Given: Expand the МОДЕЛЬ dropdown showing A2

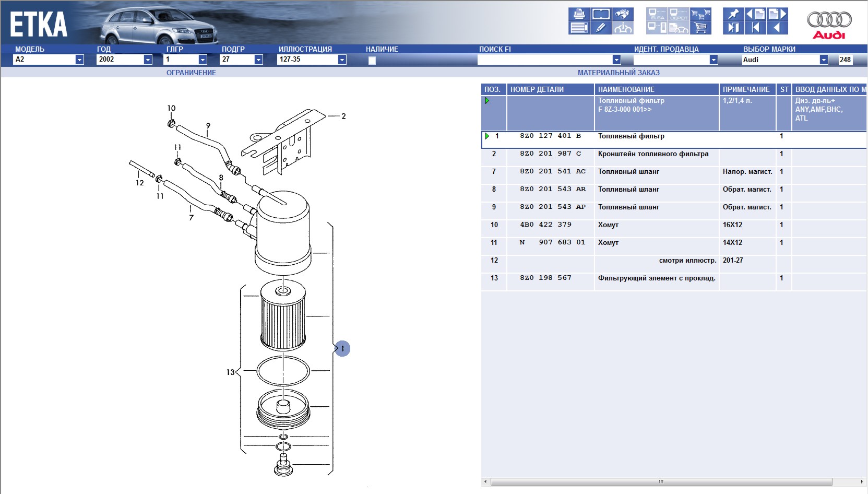Looking at the screenshot, I should (79, 60).
